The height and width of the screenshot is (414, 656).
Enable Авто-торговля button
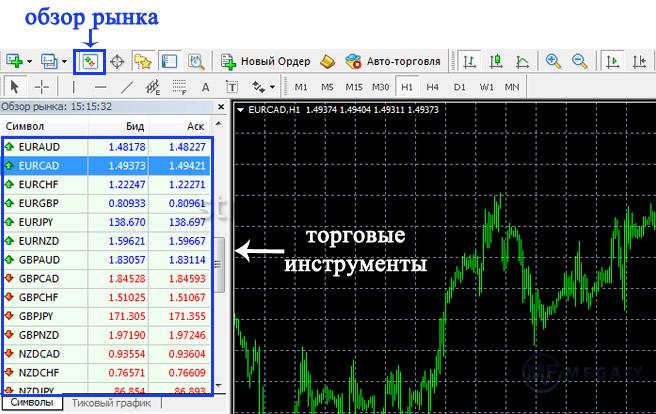[x=393, y=61]
